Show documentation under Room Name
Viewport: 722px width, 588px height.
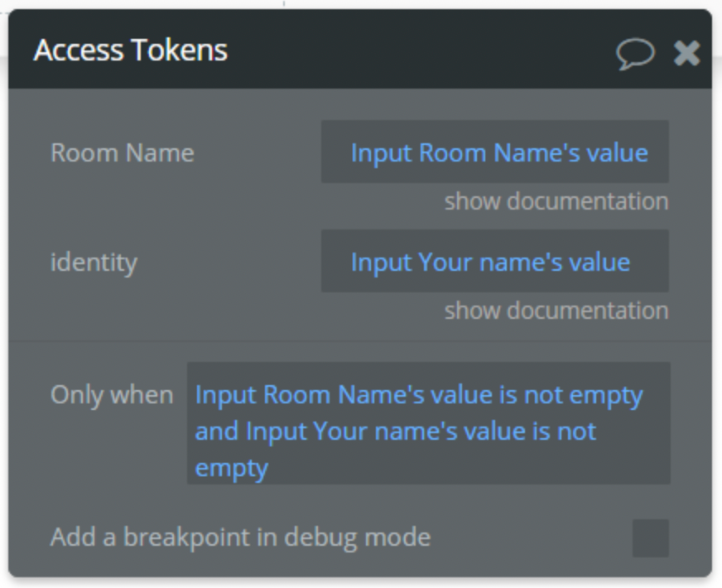(x=556, y=201)
